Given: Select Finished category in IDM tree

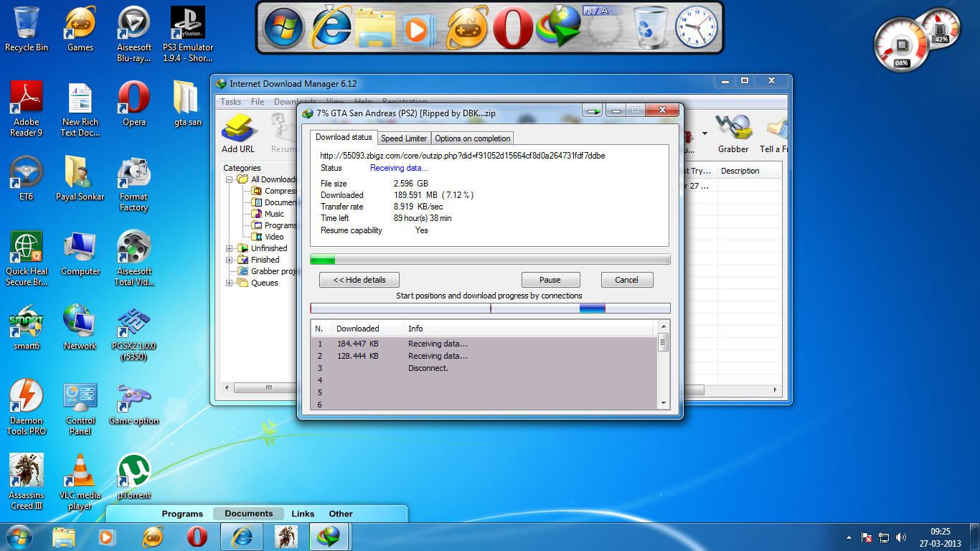Looking at the screenshot, I should pyautogui.click(x=265, y=260).
